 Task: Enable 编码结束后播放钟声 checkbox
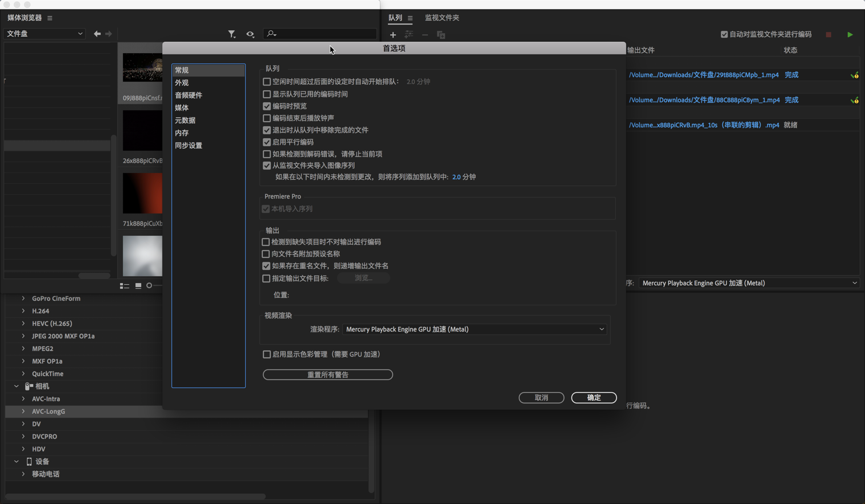coord(267,118)
